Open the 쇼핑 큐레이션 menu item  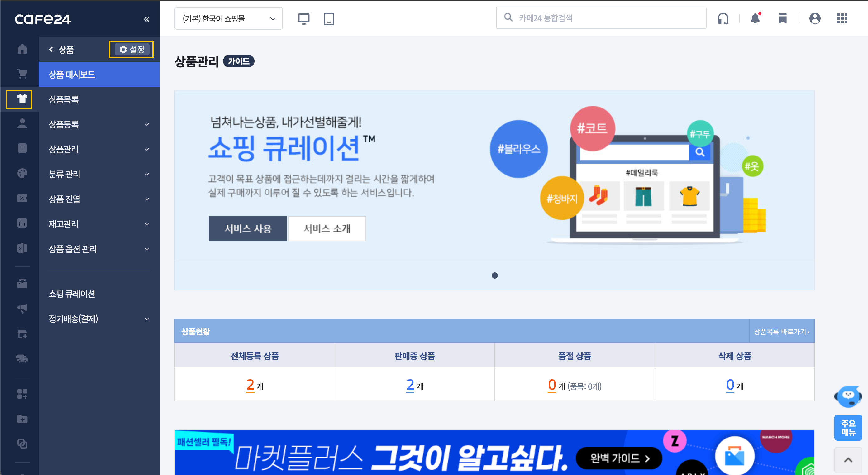tap(99, 294)
